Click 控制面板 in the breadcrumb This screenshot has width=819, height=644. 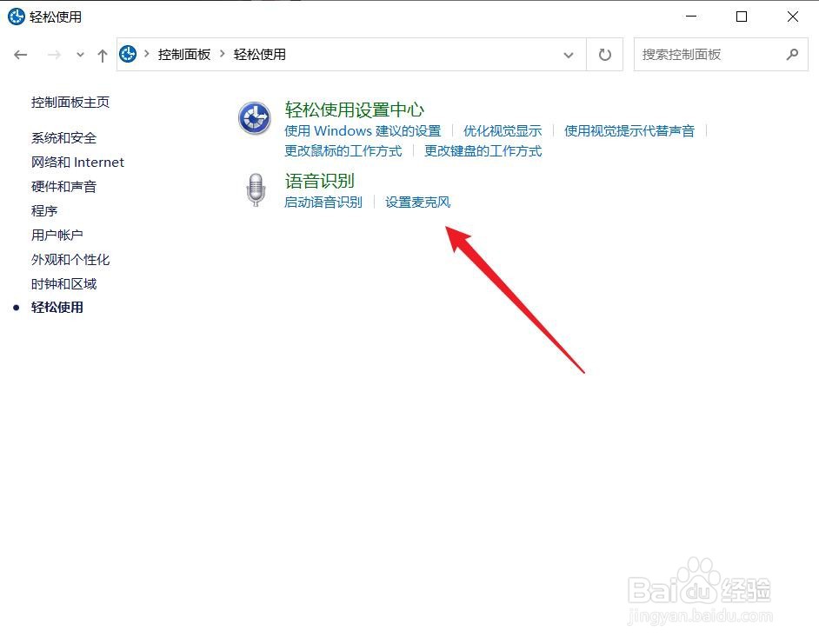183,55
